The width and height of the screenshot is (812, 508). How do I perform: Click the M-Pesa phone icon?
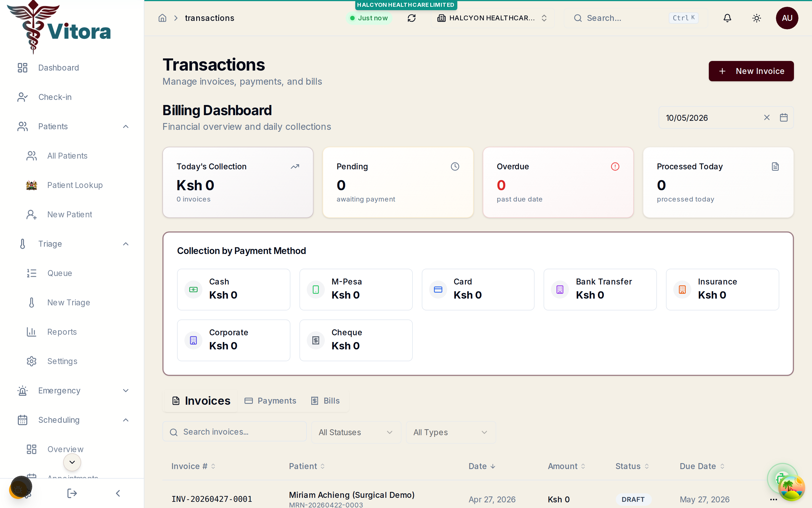(316, 290)
